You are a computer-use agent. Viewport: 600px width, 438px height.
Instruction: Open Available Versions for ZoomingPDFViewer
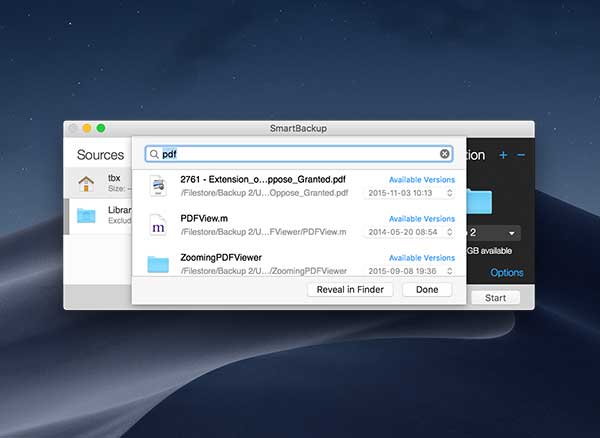(x=422, y=258)
